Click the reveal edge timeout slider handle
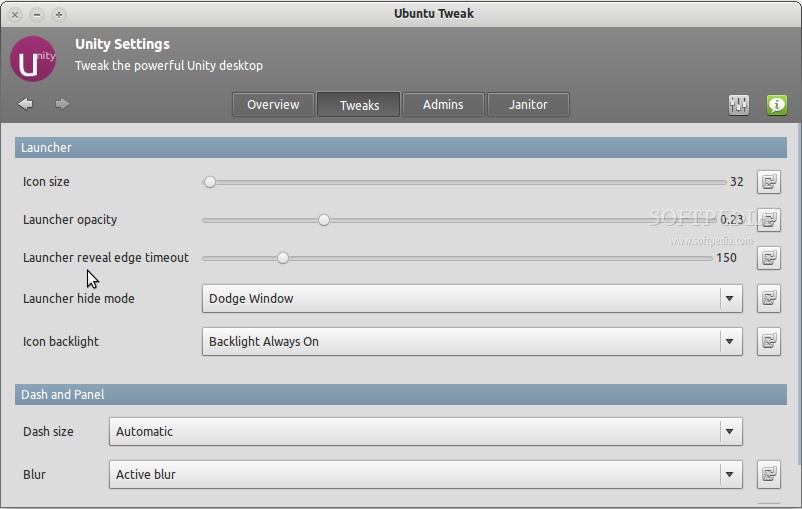The image size is (802, 509). point(282,258)
